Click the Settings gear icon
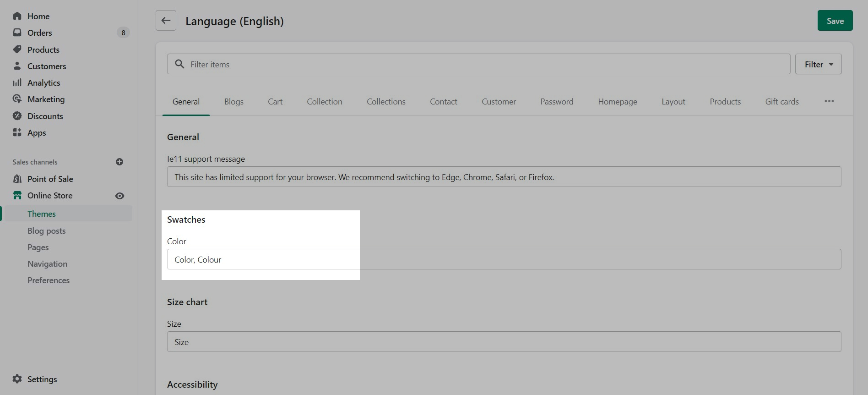868x395 pixels. [x=17, y=379]
